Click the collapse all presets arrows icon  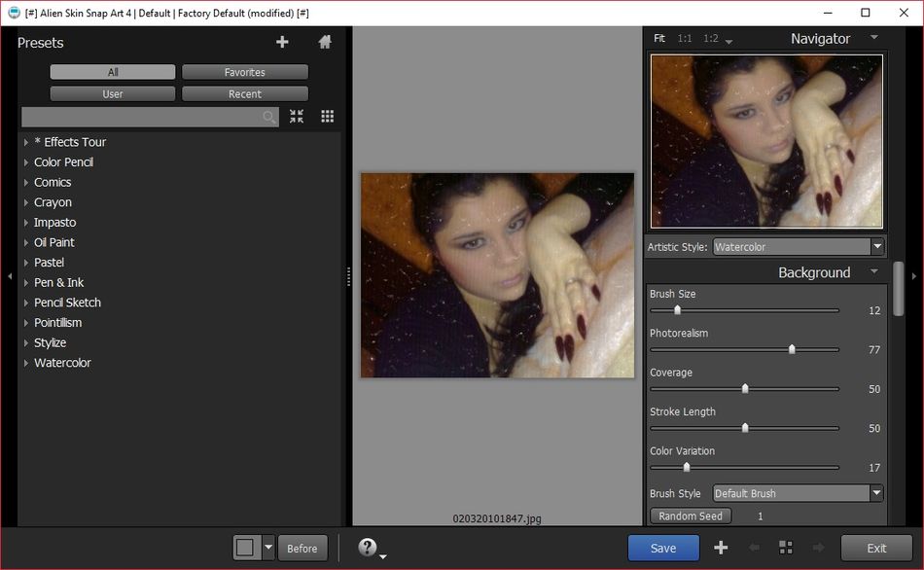(x=297, y=116)
